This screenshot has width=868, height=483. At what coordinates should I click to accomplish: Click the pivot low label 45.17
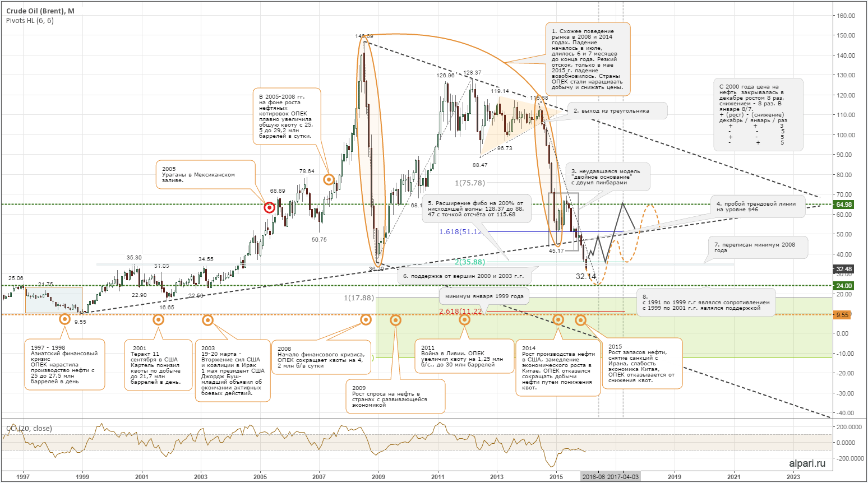point(556,250)
